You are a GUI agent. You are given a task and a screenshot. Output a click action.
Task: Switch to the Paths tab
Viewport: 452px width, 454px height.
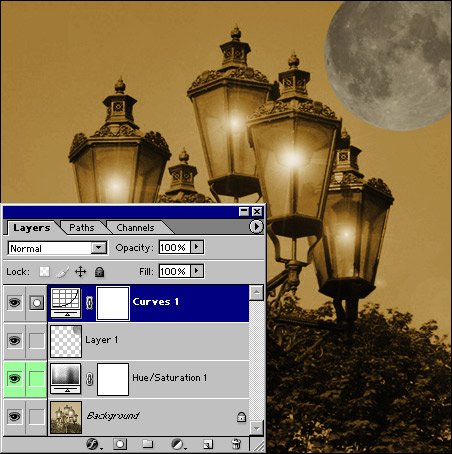[x=82, y=228]
